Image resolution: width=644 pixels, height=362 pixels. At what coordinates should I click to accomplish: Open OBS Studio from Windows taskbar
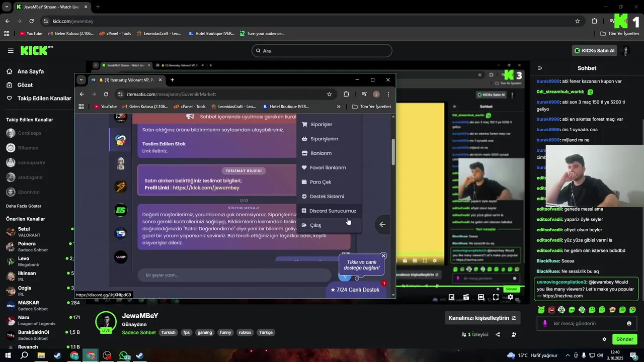coord(107,355)
